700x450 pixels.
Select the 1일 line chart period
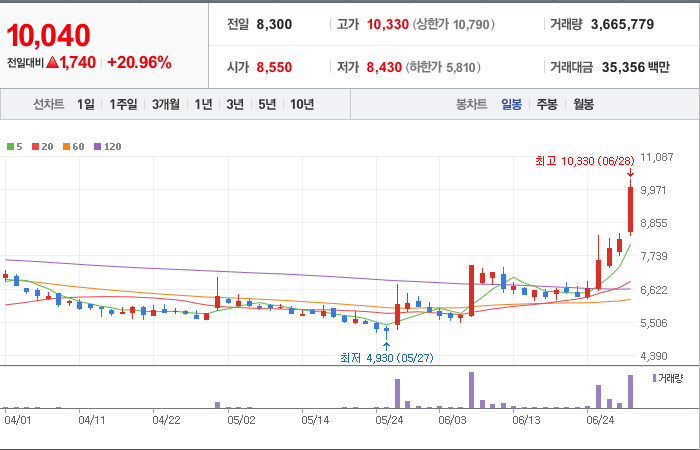[86, 104]
